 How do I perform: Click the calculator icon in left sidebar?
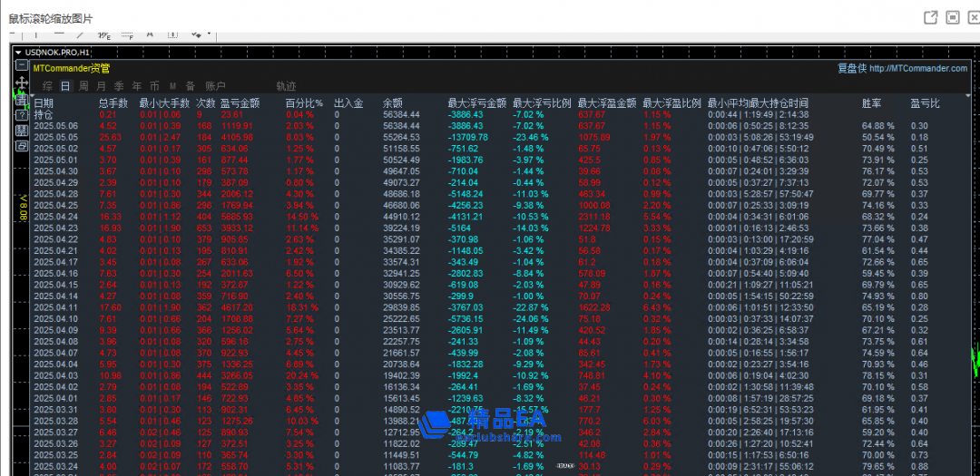pos(22,131)
